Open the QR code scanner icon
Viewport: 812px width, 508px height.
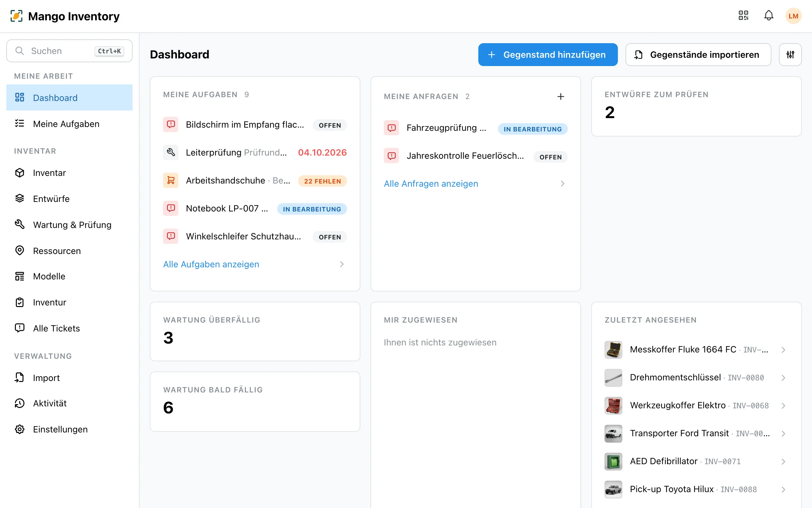(743, 16)
